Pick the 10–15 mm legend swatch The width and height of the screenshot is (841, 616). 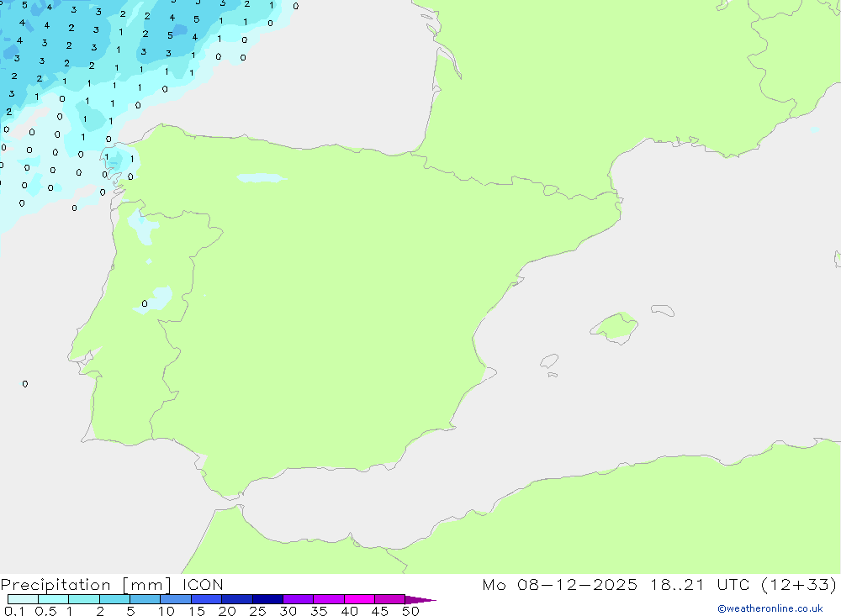pyautogui.click(x=176, y=599)
